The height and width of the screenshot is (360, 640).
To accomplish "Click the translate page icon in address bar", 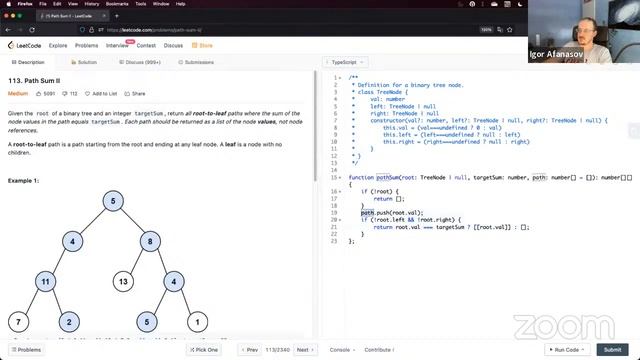I will click(x=500, y=30).
